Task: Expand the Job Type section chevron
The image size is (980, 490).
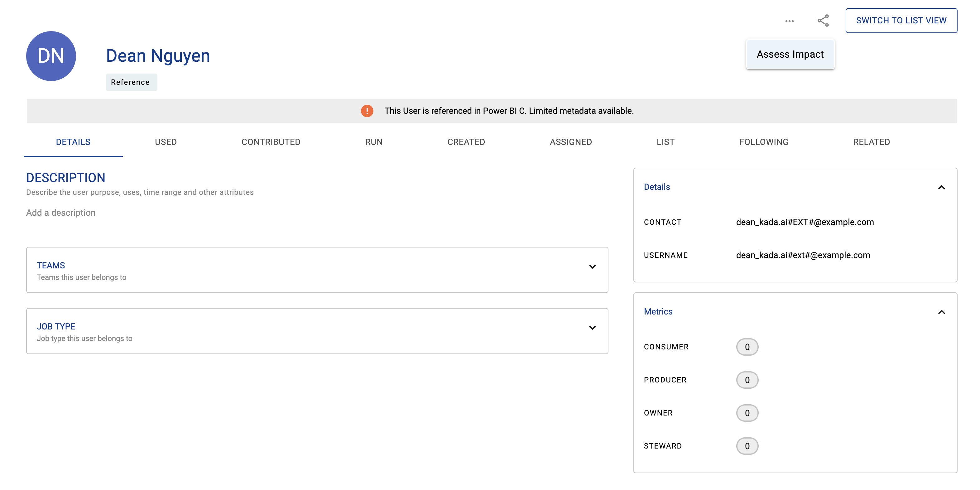Action: [x=592, y=328]
